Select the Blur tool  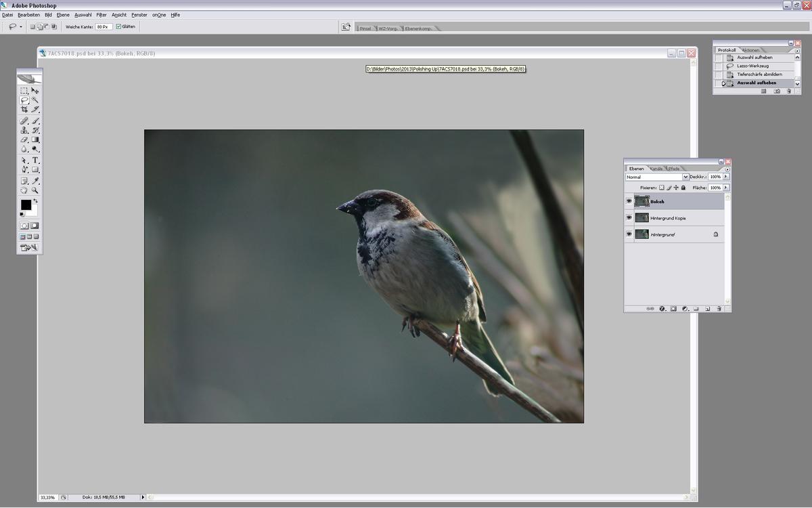tap(23, 148)
